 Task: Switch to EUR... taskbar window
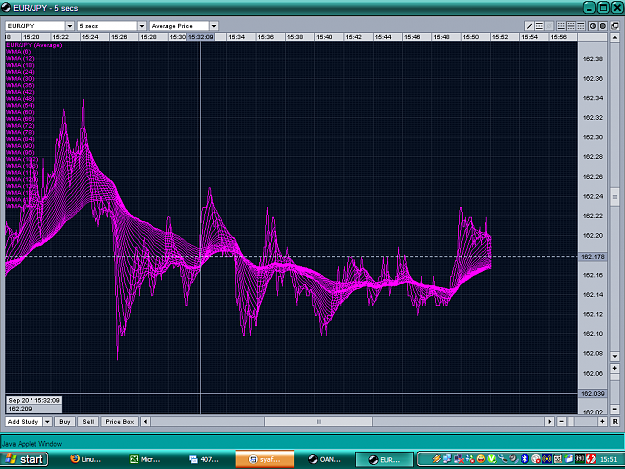coord(384,459)
